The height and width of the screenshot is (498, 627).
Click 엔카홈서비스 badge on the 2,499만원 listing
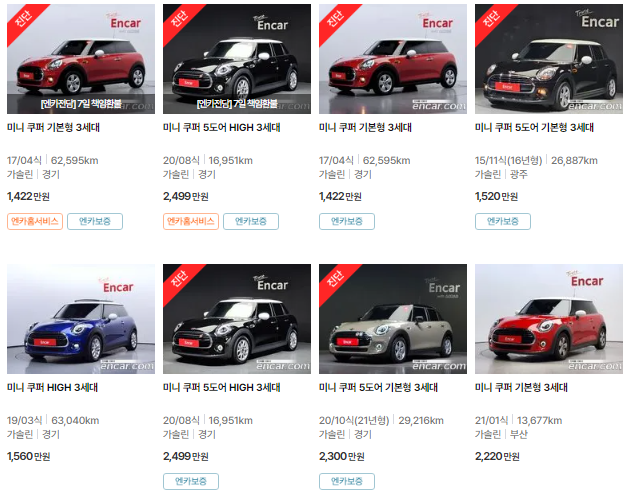(x=191, y=221)
